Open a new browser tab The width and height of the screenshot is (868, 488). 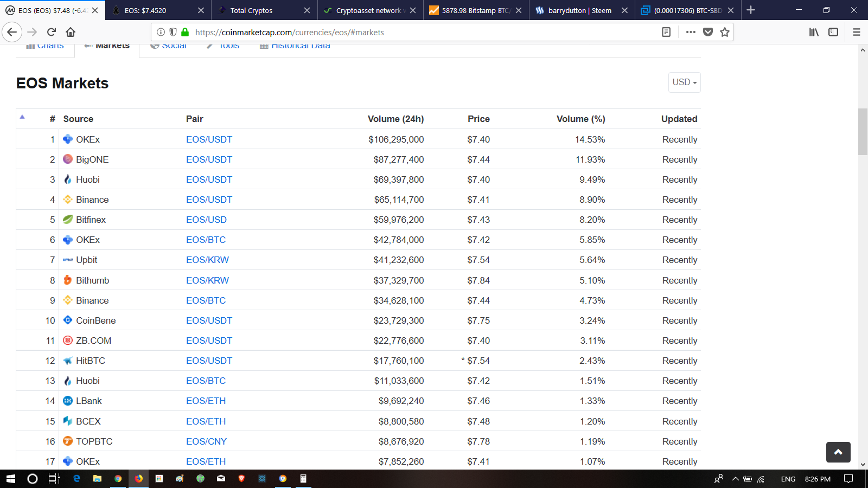point(751,10)
